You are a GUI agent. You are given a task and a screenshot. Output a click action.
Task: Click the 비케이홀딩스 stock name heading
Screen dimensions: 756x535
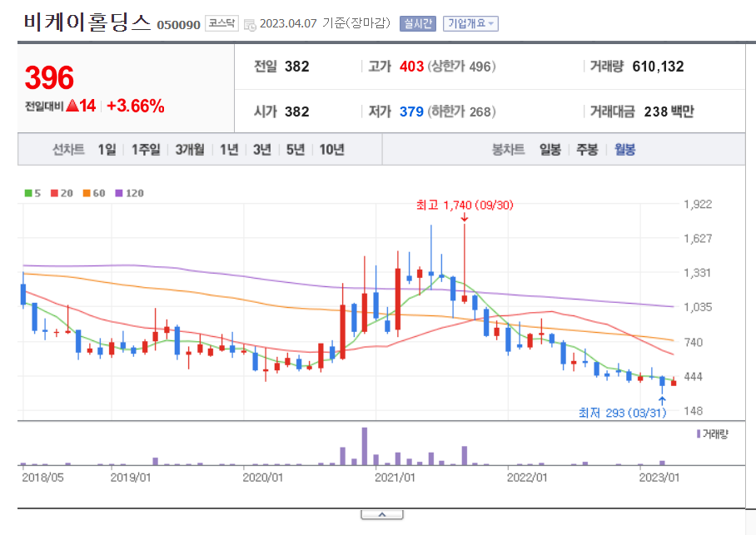point(87,22)
